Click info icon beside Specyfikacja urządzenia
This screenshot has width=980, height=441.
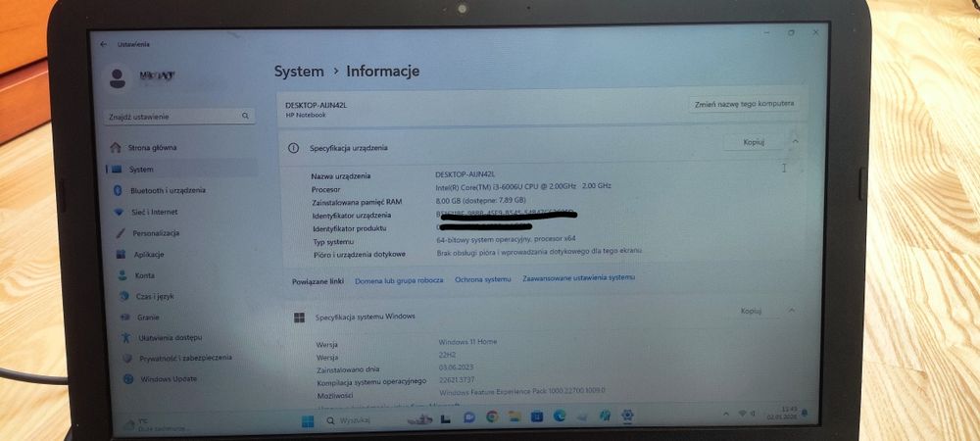pos(293,148)
